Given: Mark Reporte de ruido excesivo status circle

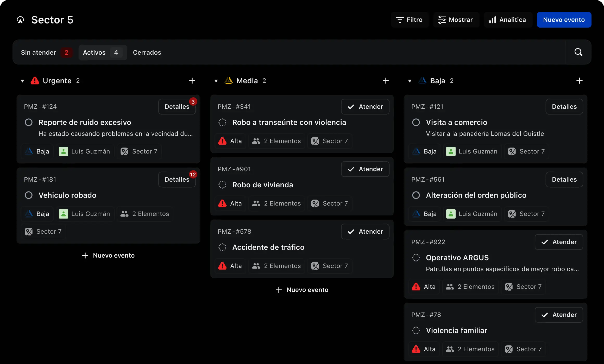Looking at the screenshot, I should click(29, 122).
